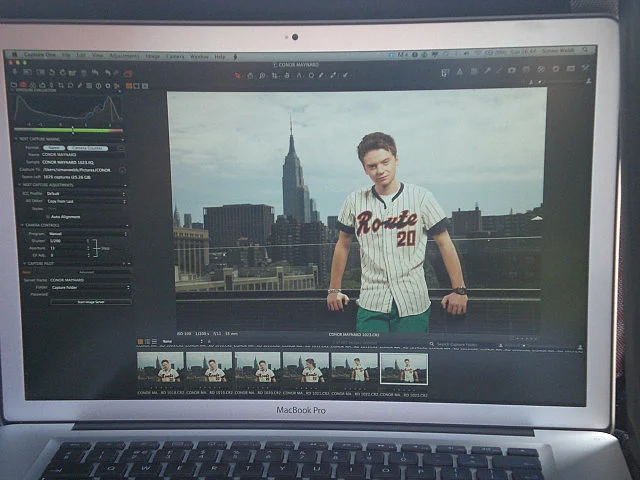This screenshot has width=640, height=480.
Task: Open the All Other Copy from Last dropdown
Action: click(x=86, y=201)
